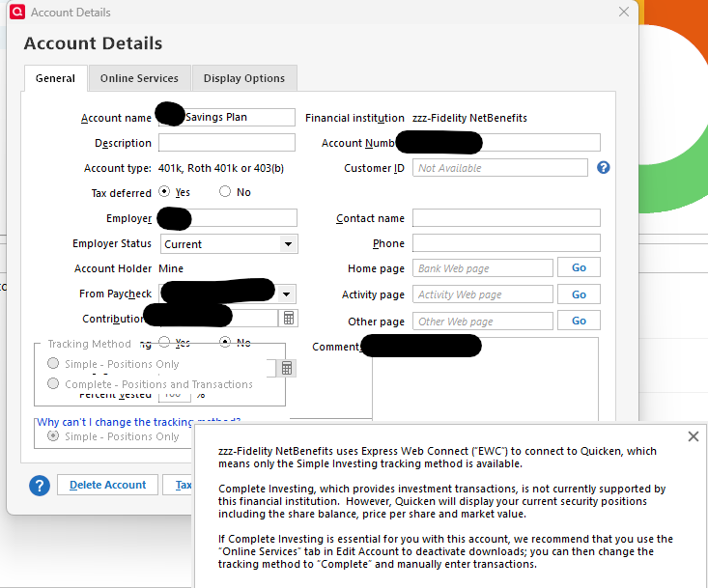The image size is (708, 588).
Task: Expand the From Paycheck dropdown arrow
Action: (286, 294)
